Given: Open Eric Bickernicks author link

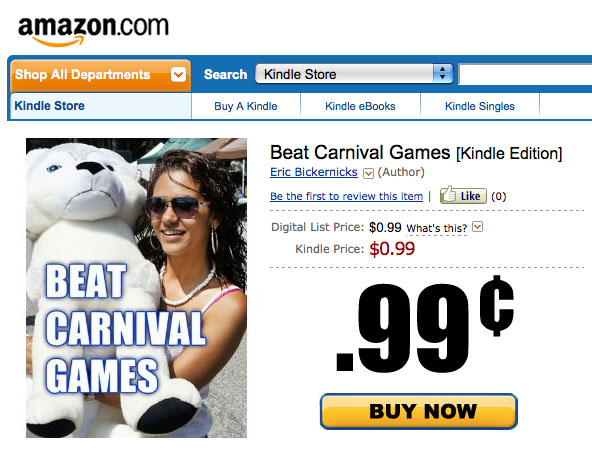Looking at the screenshot, I should click(x=314, y=172).
